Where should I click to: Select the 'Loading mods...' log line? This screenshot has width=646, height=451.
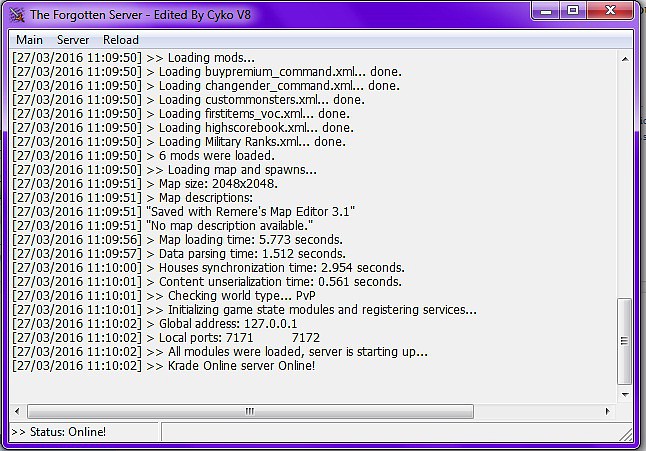(133, 58)
